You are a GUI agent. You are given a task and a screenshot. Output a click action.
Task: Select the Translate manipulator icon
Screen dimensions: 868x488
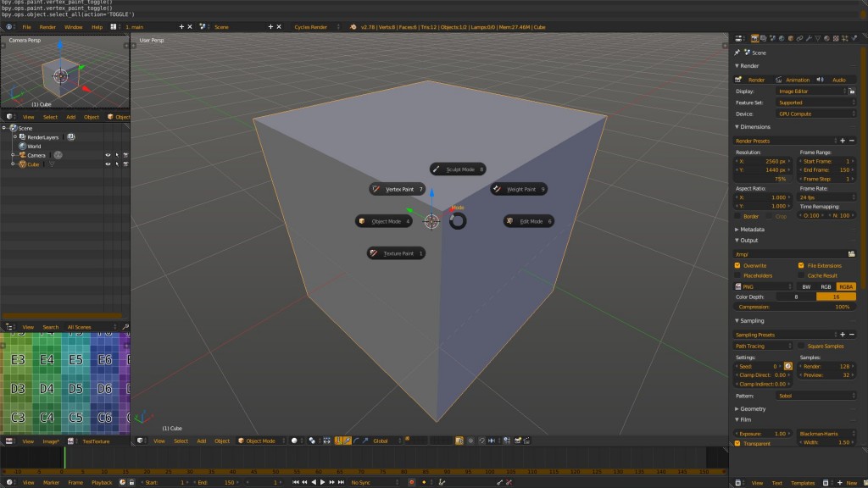(x=348, y=441)
